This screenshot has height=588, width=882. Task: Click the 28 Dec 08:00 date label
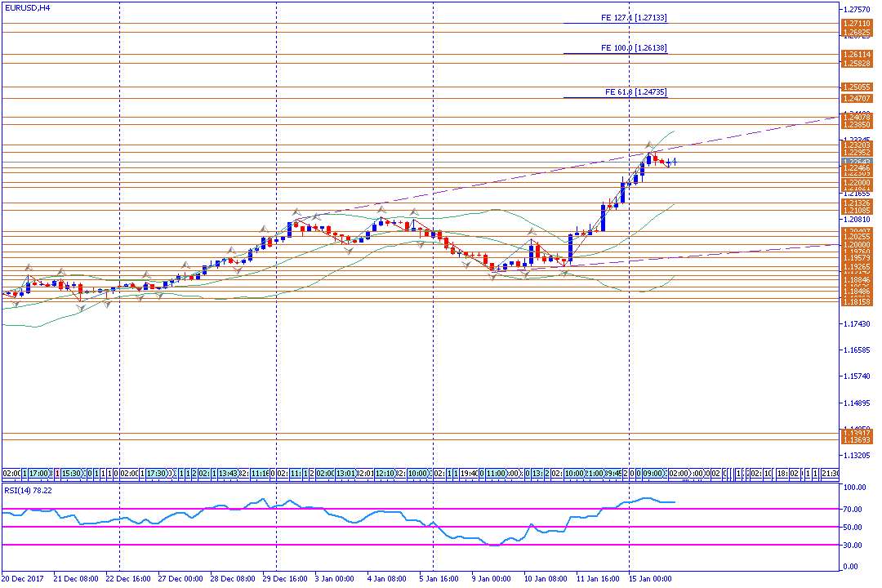233,578
